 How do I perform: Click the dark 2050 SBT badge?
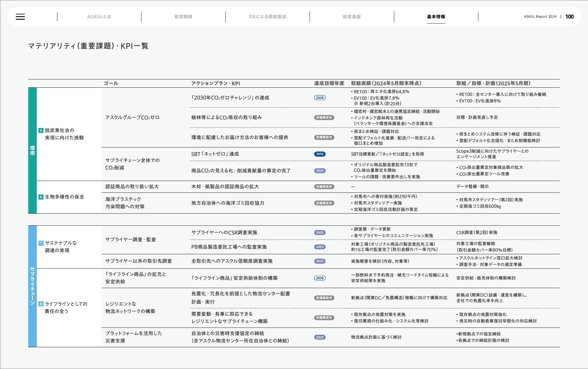pos(320,154)
